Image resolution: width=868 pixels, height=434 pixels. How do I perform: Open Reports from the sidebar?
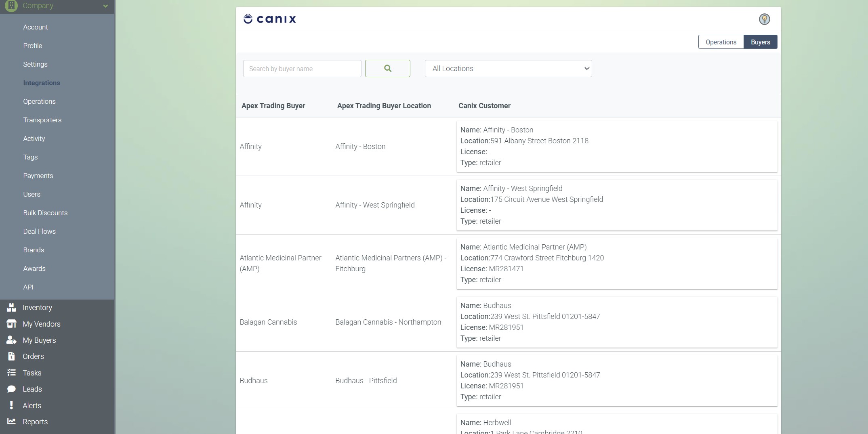coord(35,422)
